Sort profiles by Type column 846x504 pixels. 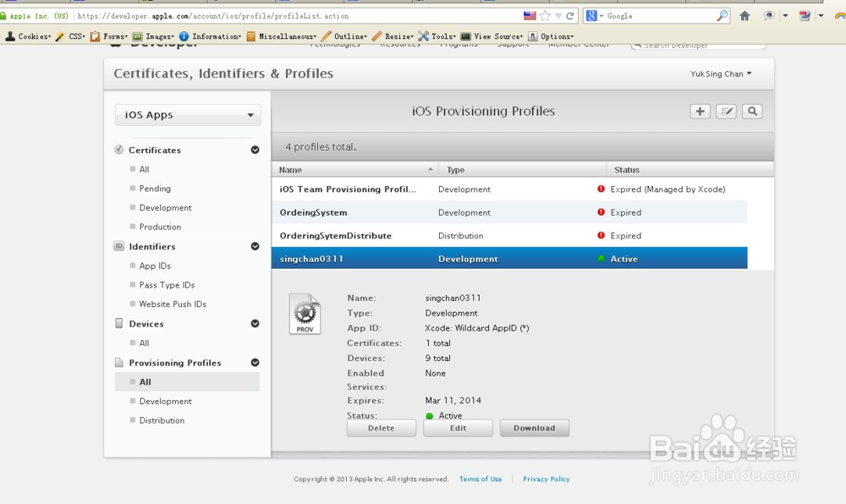522,170
